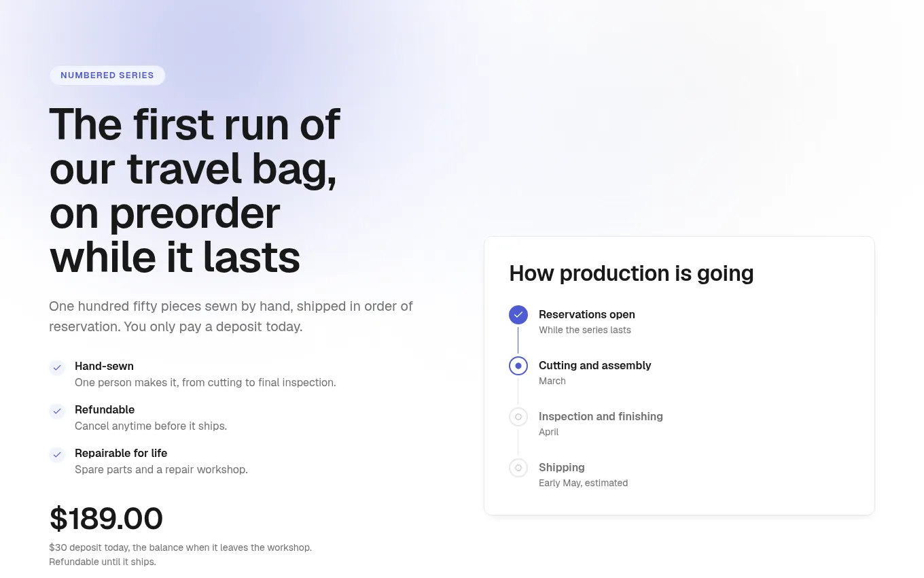Viewport: 924px width, 578px height.
Task: Click the "April" date label
Action: (x=549, y=432)
